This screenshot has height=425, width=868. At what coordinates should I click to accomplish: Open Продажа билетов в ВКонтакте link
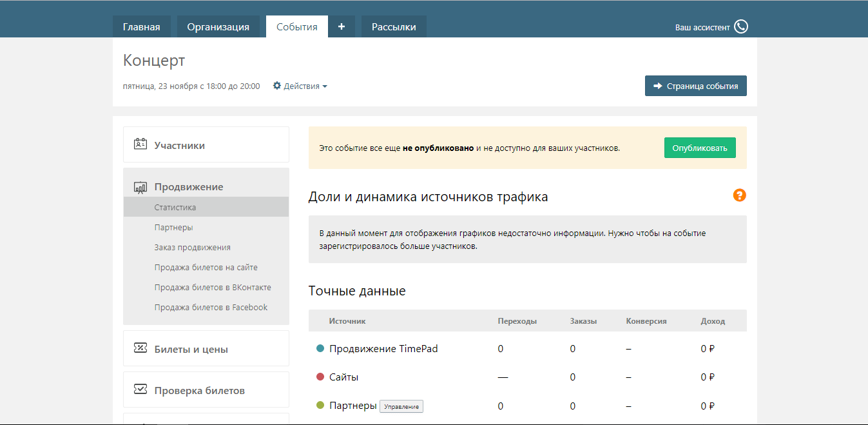click(213, 288)
